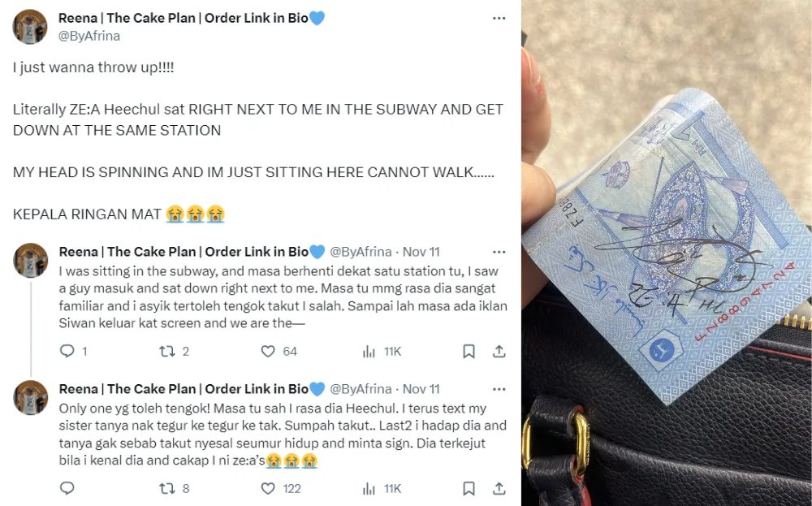Screen dimensions: 812x506
Task: Open more options on first reply tweet
Action: pos(499,253)
